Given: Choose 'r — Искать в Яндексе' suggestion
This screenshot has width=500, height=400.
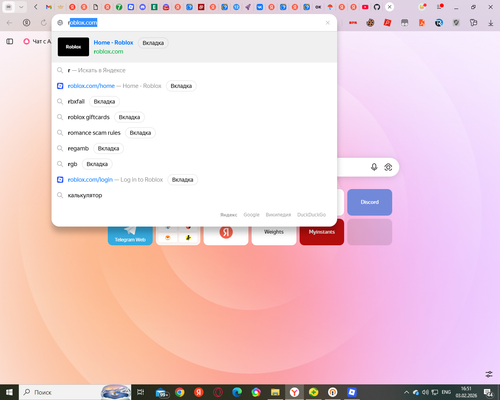Looking at the screenshot, I should coord(194,70).
